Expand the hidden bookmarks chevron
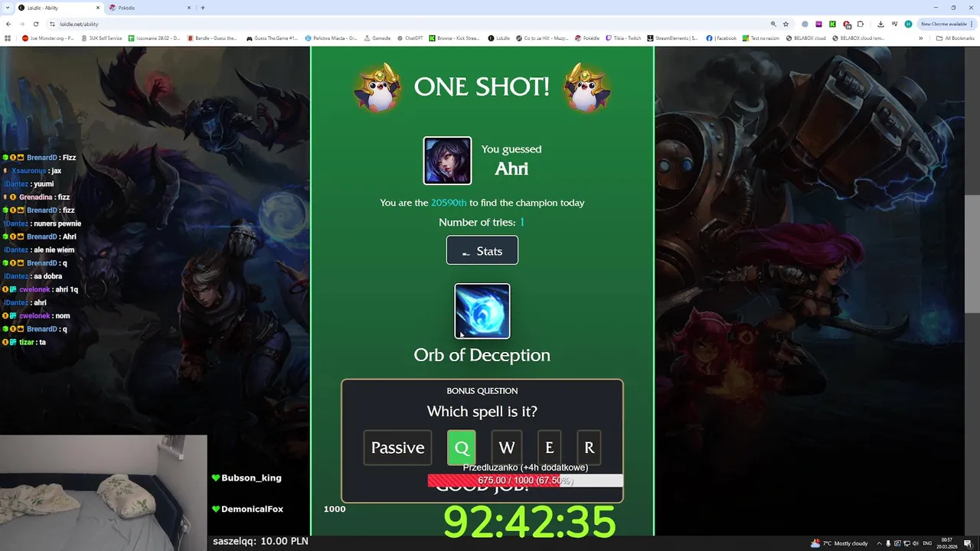Screen dimensions: 980x551 [921, 37]
